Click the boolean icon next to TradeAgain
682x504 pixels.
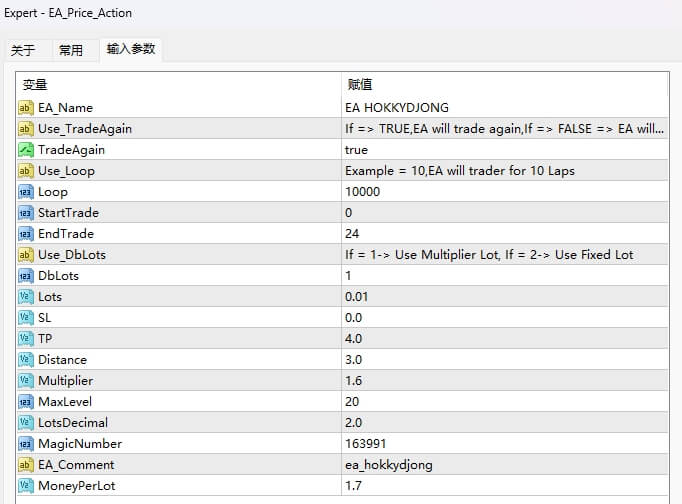pos(26,150)
